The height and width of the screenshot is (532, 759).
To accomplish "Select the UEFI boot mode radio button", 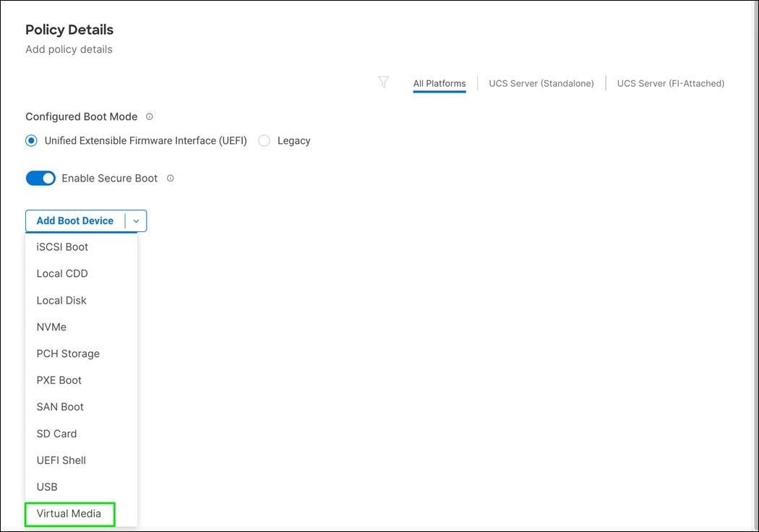I will pyautogui.click(x=30, y=140).
